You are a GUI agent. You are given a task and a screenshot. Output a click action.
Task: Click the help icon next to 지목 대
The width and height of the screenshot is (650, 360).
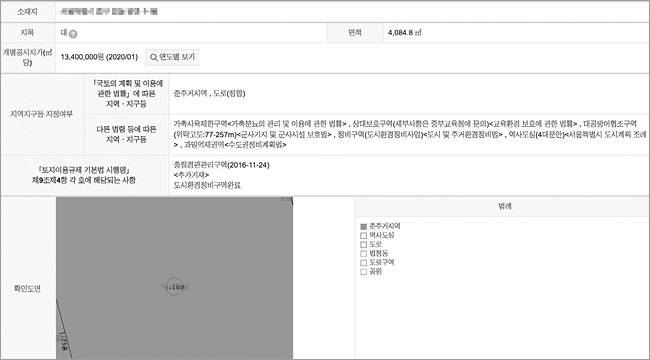tap(73, 34)
